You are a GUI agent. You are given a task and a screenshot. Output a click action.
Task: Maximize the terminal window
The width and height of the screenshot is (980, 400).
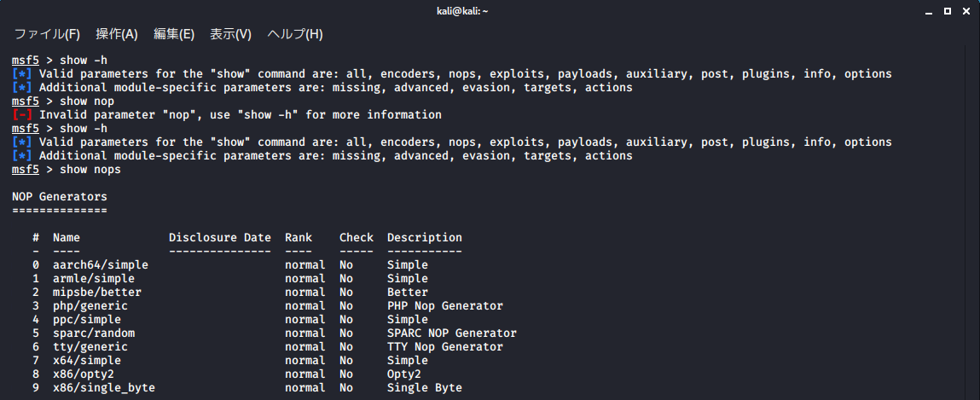pos(948,10)
